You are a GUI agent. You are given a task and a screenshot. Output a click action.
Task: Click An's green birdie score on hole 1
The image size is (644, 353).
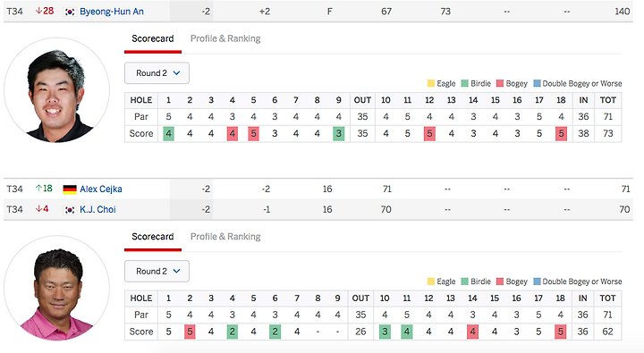[x=168, y=134]
